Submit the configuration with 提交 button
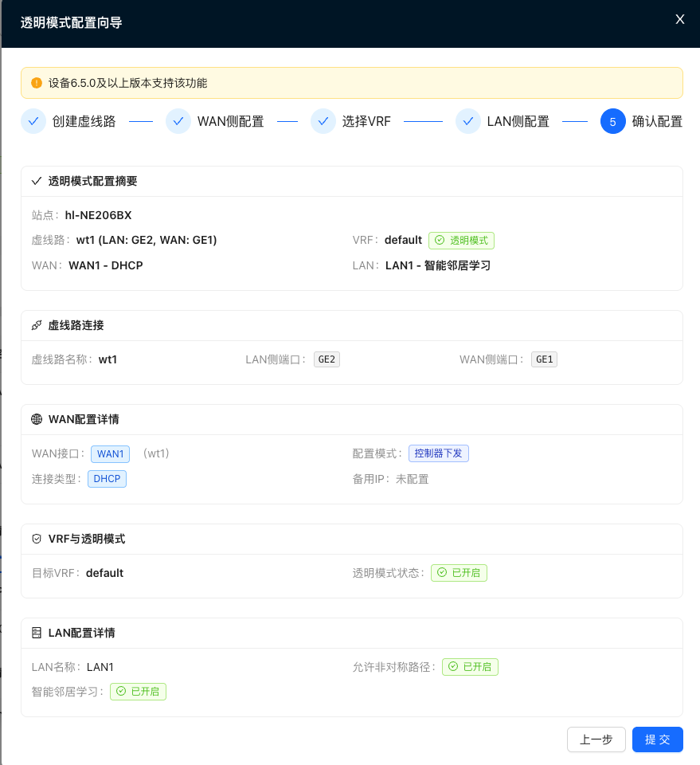This screenshot has height=765, width=700. tap(657, 739)
